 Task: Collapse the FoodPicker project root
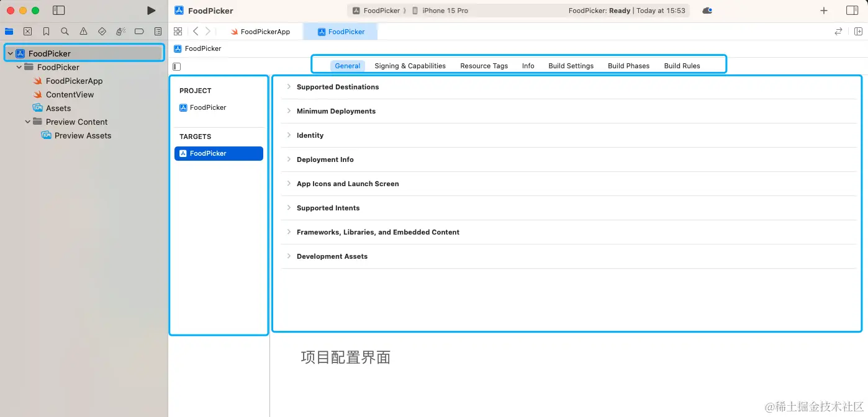coord(10,53)
